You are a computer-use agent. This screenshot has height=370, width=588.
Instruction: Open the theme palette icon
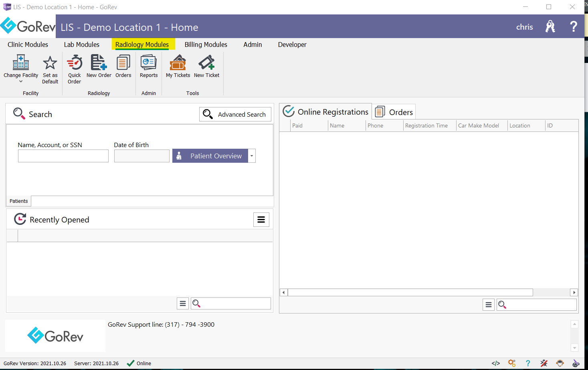point(575,363)
